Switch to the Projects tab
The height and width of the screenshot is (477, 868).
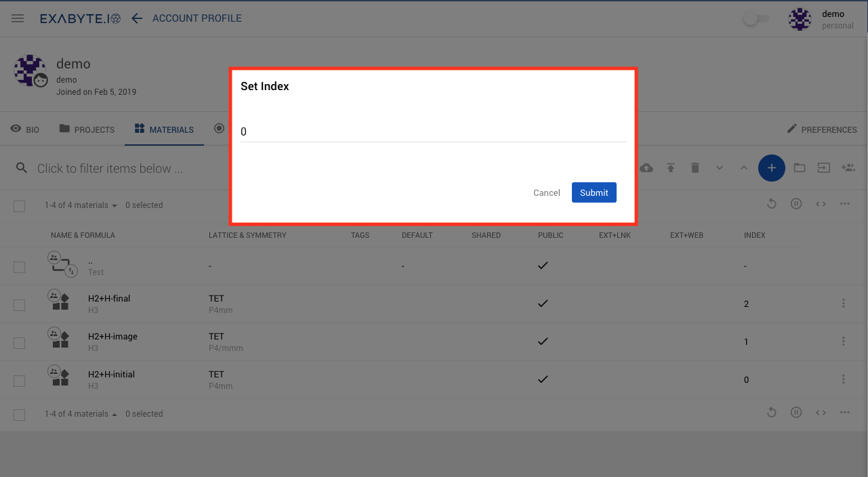tap(87, 129)
